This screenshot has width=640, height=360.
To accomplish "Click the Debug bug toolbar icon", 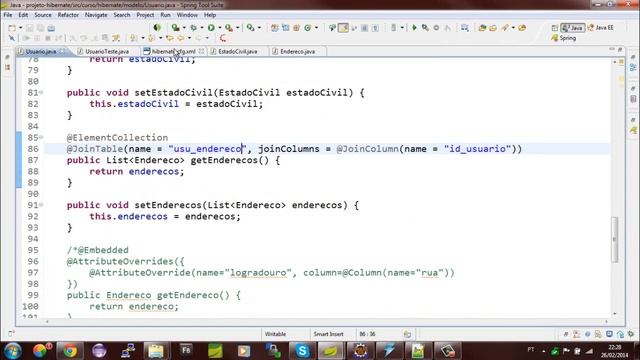I will click(193, 28).
